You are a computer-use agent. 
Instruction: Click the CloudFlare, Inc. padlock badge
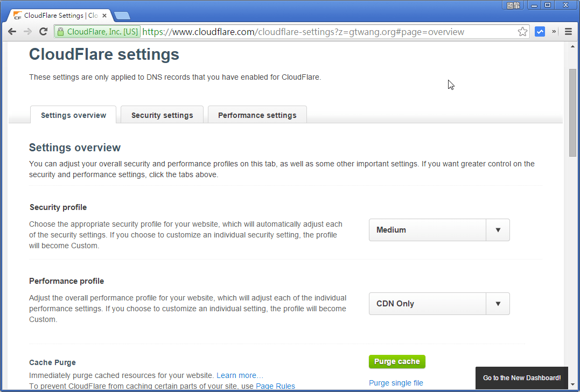coord(97,31)
